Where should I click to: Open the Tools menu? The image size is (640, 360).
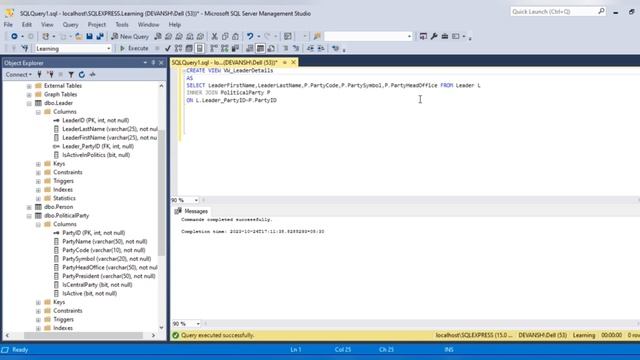tap(122, 24)
